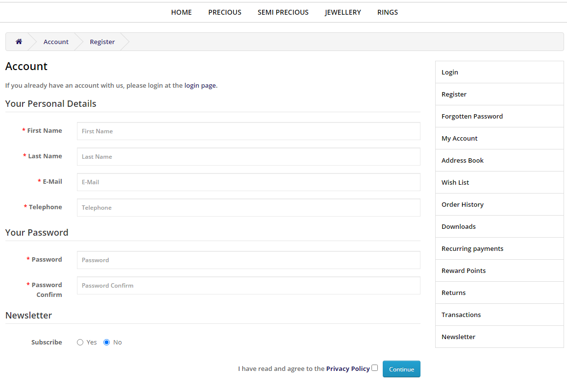Select No for newsletter subscription
This screenshot has height=392, width=567.
pyautogui.click(x=107, y=343)
